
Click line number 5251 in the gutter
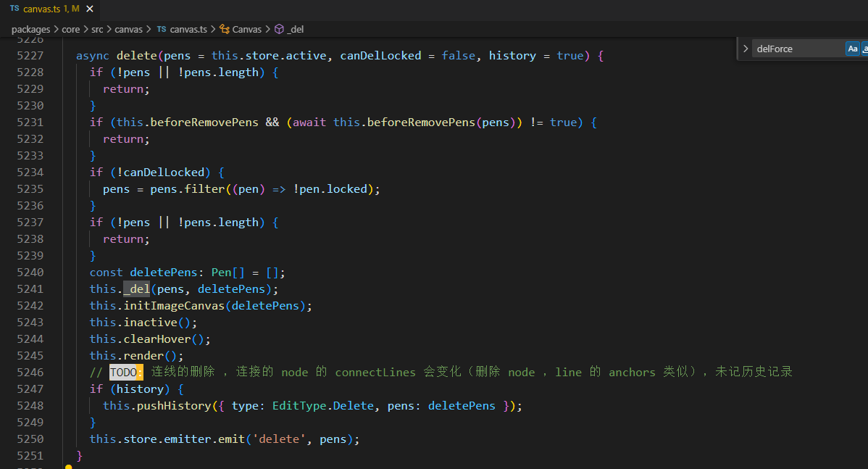point(30,456)
